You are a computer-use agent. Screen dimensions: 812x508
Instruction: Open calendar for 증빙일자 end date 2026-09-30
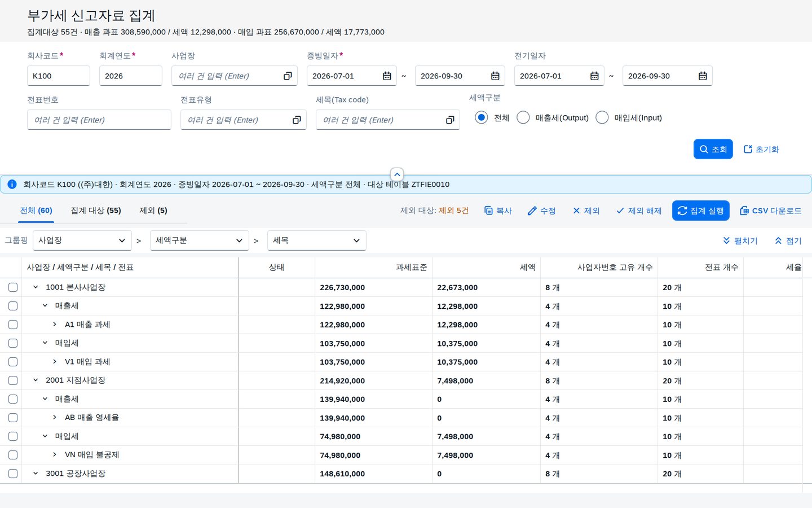[x=495, y=76]
